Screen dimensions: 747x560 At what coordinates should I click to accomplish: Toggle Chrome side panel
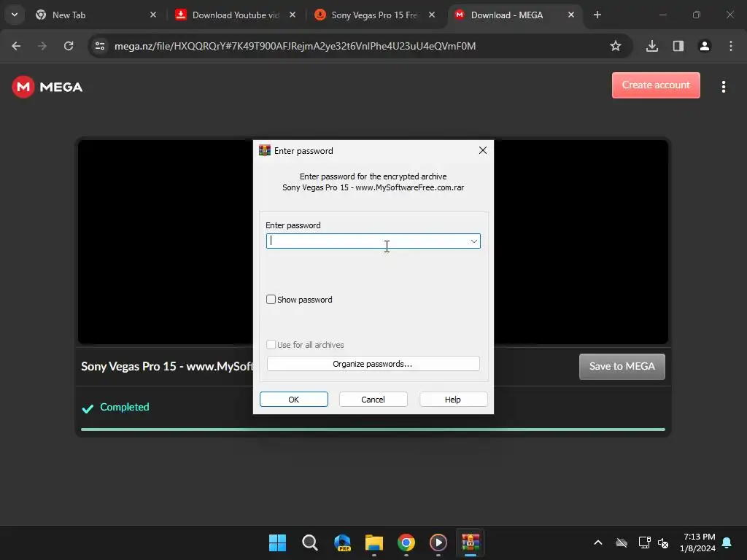[x=678, y=46]
